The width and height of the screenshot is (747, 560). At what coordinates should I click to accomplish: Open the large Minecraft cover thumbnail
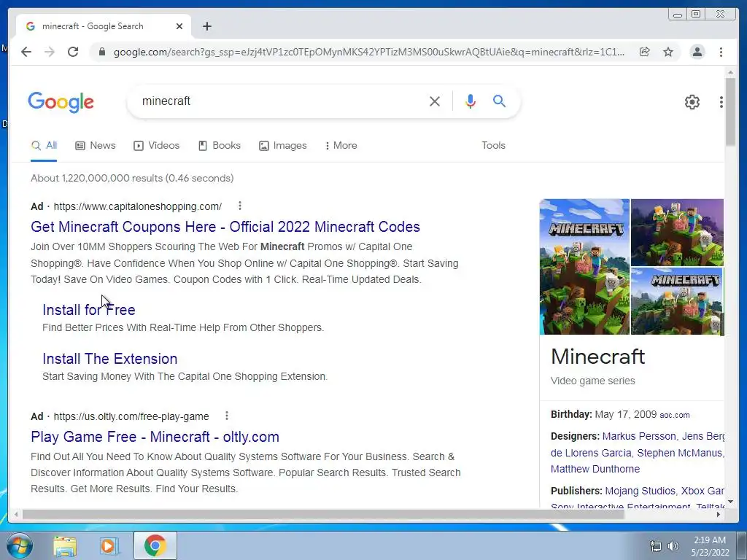click(584, 267)
